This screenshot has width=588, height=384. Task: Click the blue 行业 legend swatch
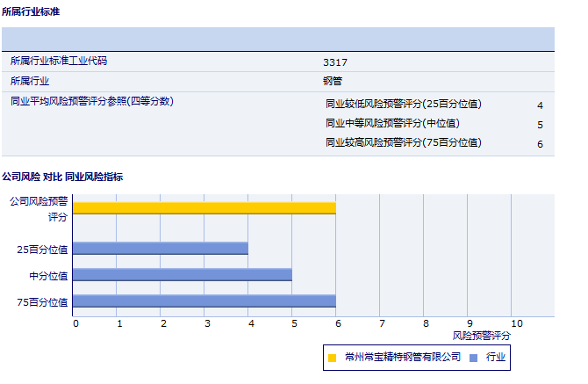coord(473,358)
